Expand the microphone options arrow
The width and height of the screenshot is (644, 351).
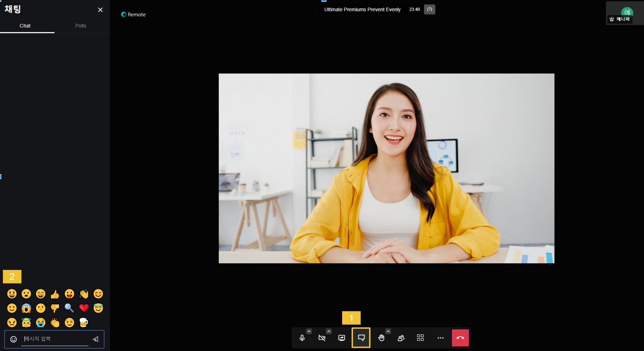[x=309, y=332]
